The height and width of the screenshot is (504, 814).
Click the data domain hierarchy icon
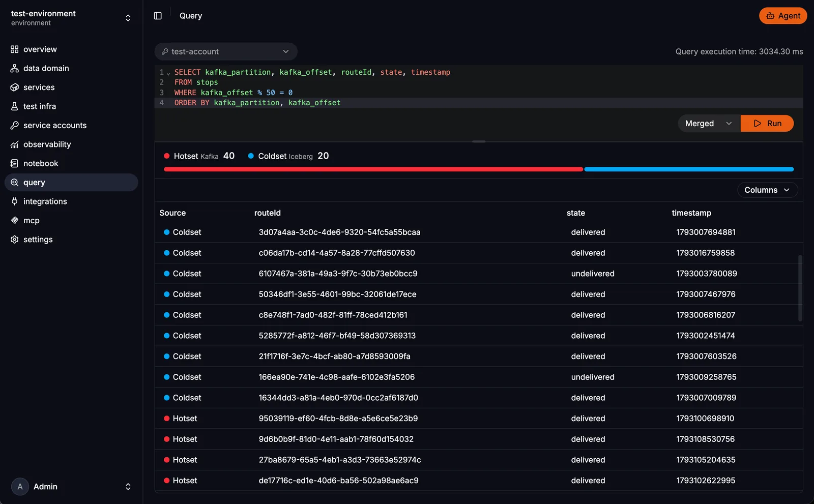tap(14, 68)
